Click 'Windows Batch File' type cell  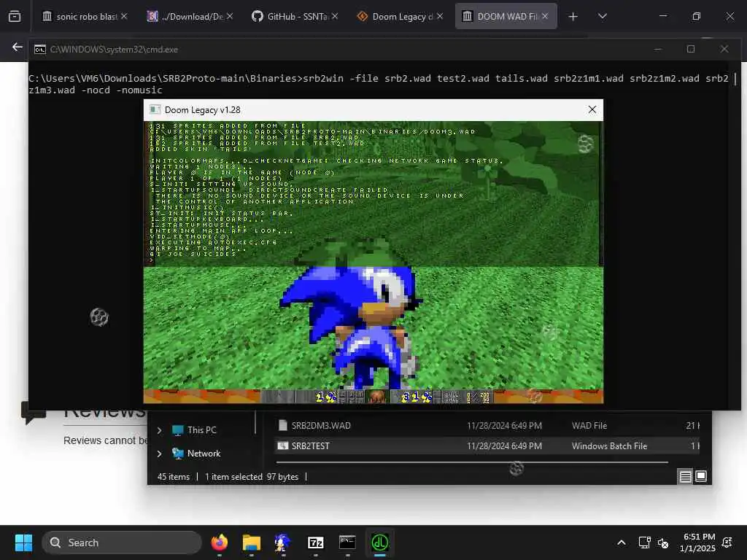(609, 446)
